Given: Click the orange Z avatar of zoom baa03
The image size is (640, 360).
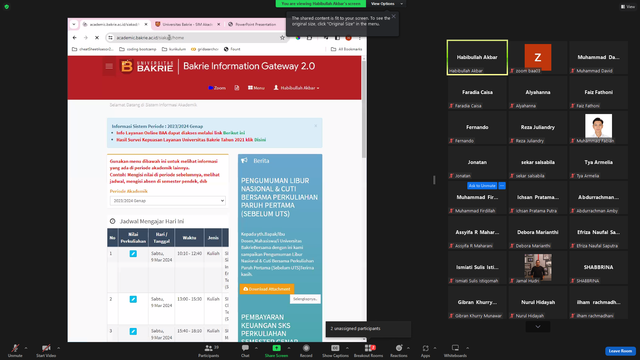Looking at the screenshot, I should [x=538, y=57].
